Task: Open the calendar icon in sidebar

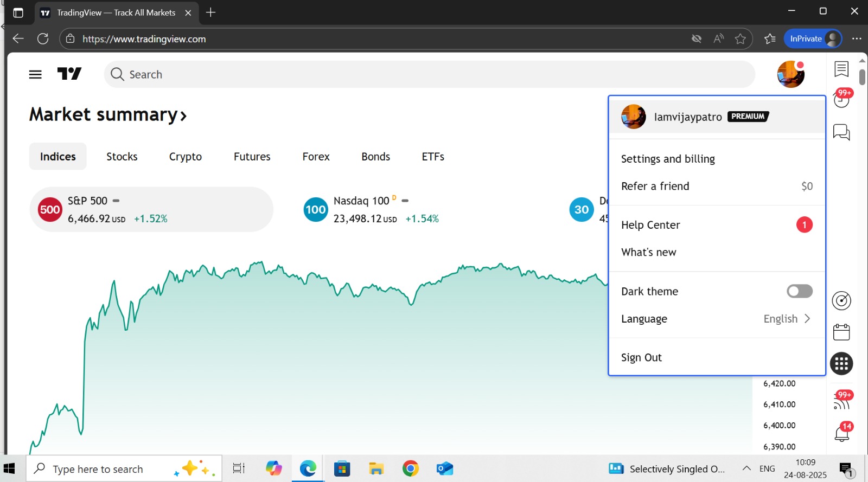Action: (841, 332)
